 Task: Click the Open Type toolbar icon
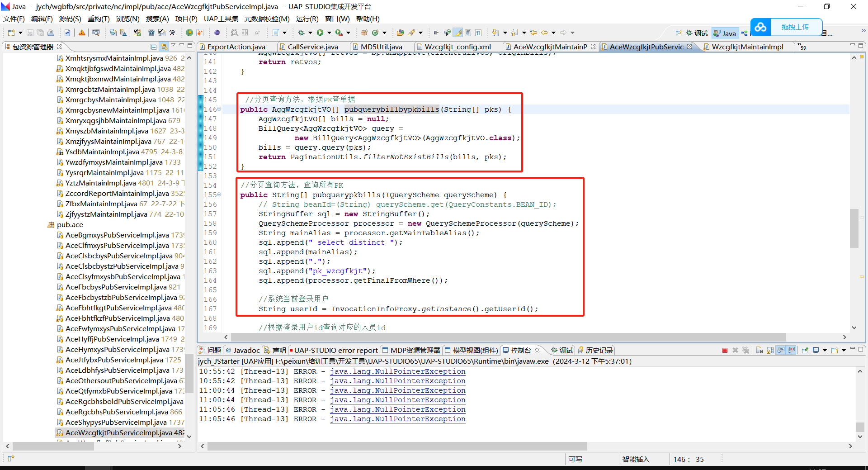[400, 33]
